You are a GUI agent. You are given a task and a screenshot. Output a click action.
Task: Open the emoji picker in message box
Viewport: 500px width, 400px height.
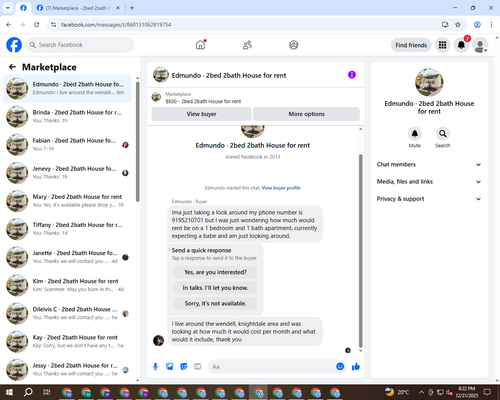[340, 367]
